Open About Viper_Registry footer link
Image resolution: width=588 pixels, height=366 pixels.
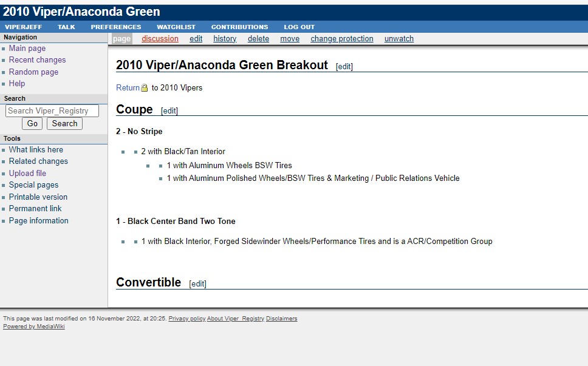pyautogui.click(x=236, y=319)
